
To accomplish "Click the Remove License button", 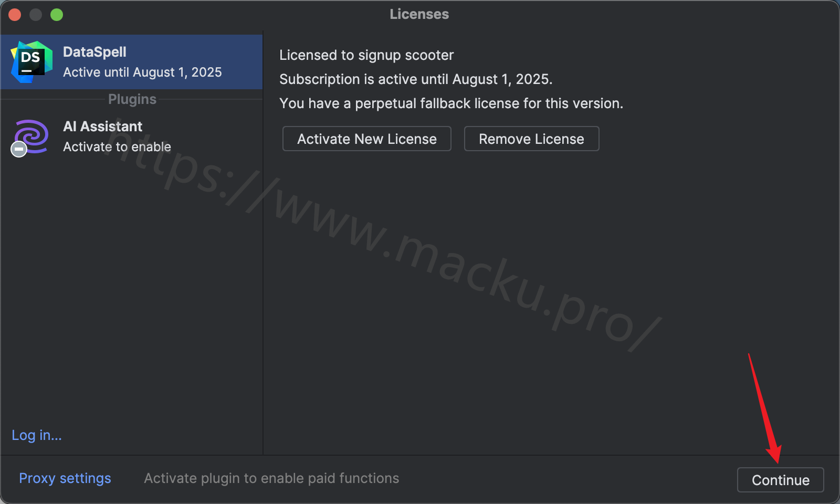I will click(x=531, y=139).
